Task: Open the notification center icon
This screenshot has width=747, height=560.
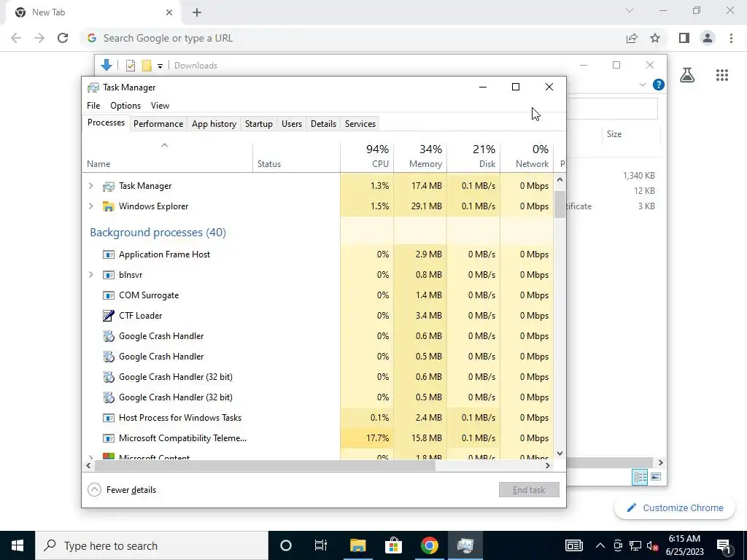Action: [724, 545]
